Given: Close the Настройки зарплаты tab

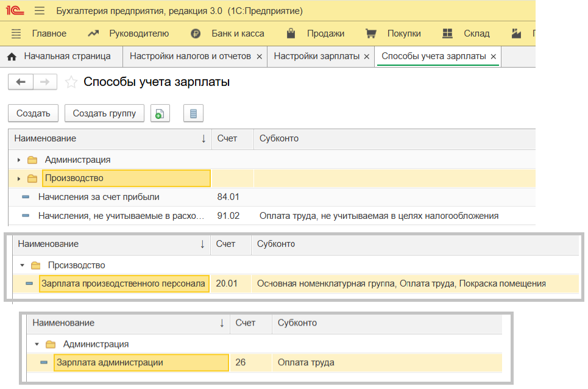Looking at the screenshot, I should point(367,57).
